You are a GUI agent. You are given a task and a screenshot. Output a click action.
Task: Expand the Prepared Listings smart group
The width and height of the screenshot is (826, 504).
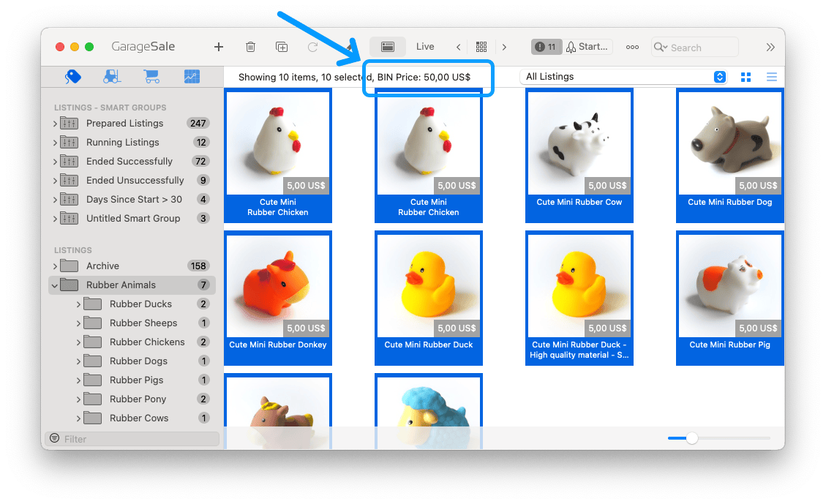[x=55, y=124]
